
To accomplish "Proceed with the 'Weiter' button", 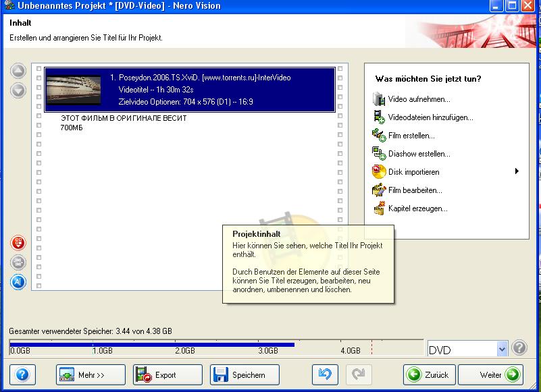I will tap(490, 374).
